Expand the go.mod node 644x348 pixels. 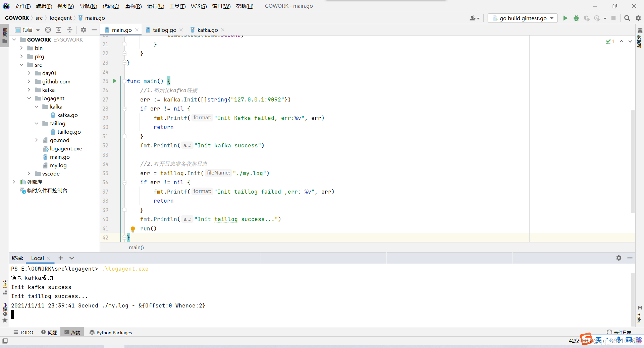(37, 140)
